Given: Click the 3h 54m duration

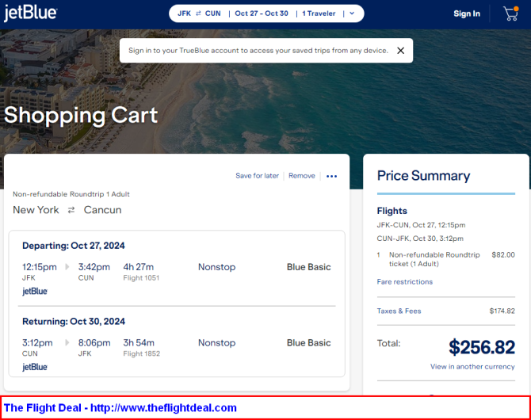Looking at the screenshot, I should 139,343.
